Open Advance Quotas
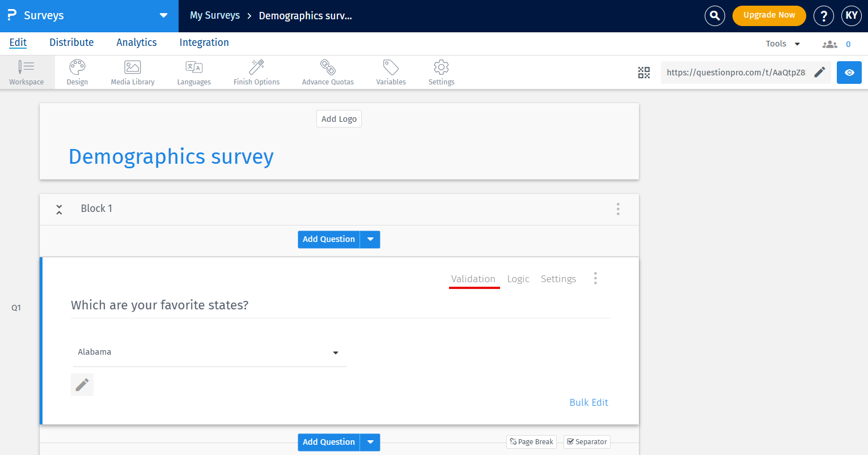This screenshot has height=455, width=868. 328,72
